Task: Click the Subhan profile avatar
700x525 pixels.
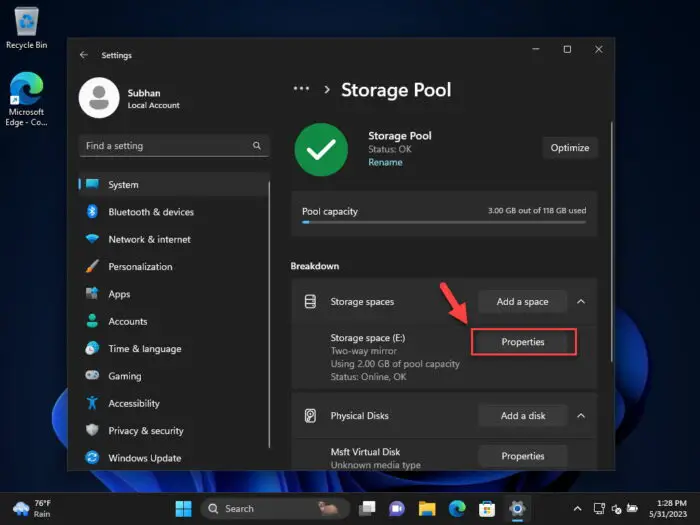Action: point(99,98)
